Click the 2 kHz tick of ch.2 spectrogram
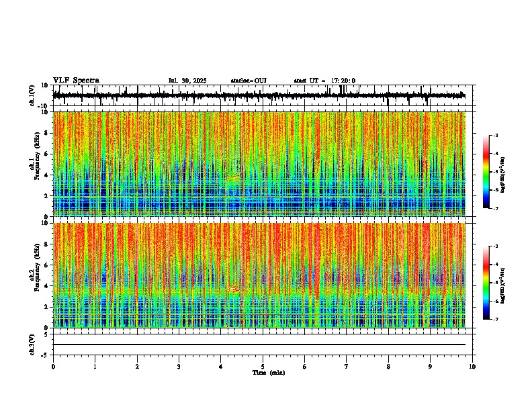The image size is (532, 411). point(46,307)
